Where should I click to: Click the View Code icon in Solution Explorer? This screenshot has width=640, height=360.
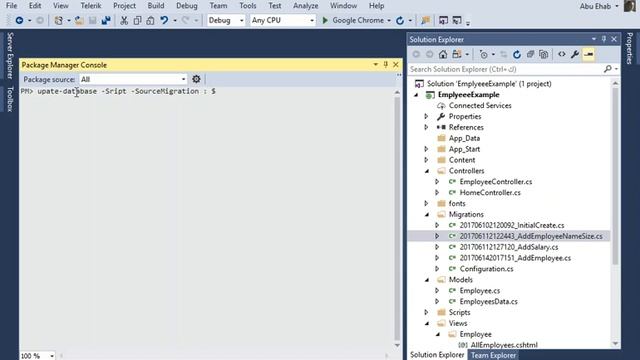click(x=562, y=54)
